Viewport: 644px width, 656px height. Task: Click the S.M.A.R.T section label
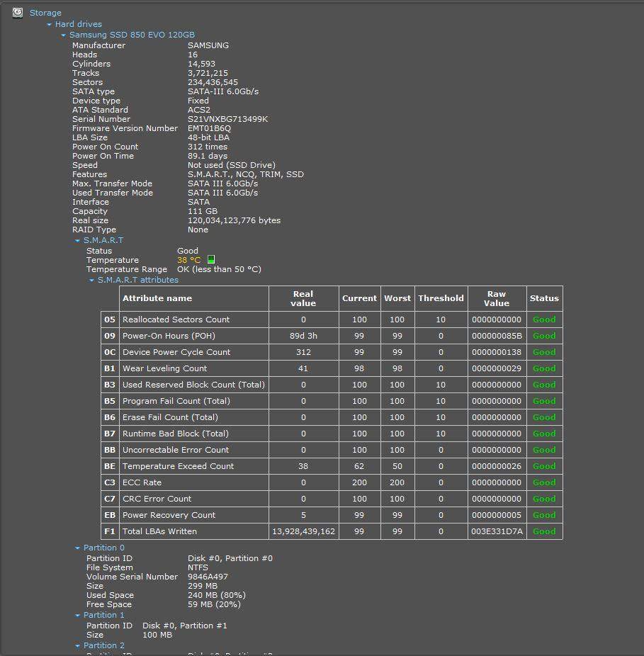pyautogui.click(x=103, y=241)
